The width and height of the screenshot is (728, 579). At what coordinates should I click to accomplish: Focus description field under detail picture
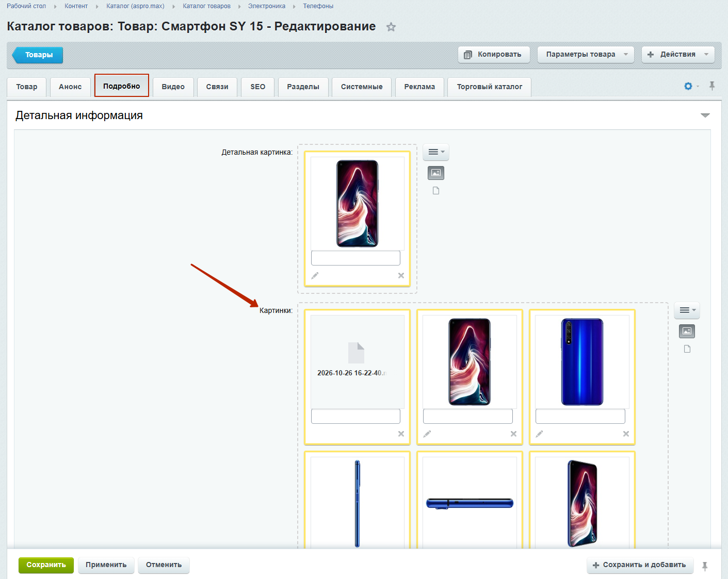coord(356,258)
